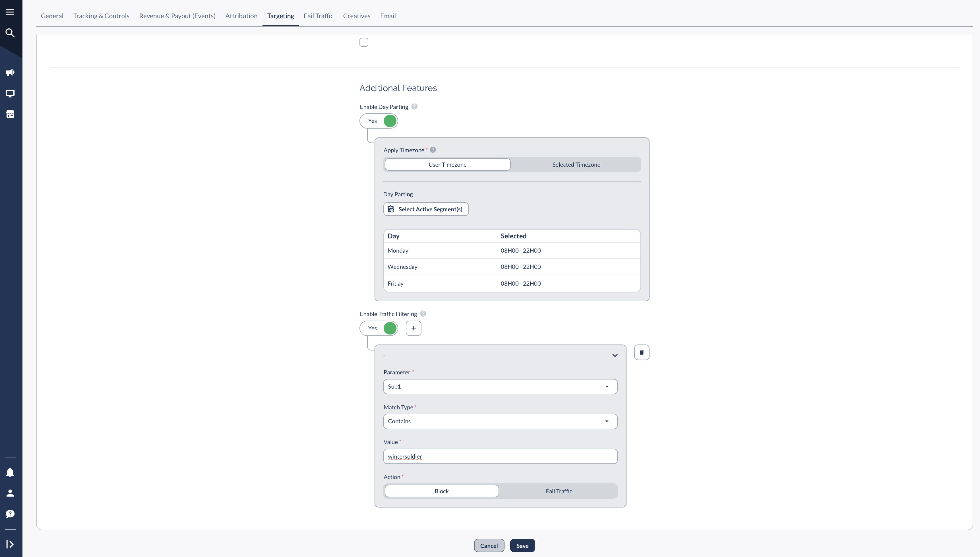Open the notifications bell icon
Screen dimensions: 980x557
10,473
